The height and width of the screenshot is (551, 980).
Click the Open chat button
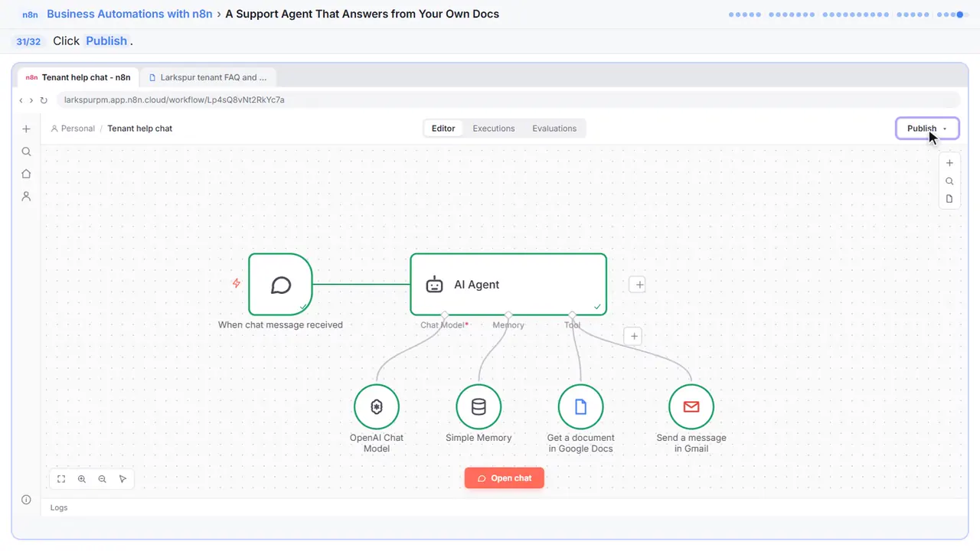[505, 478]
